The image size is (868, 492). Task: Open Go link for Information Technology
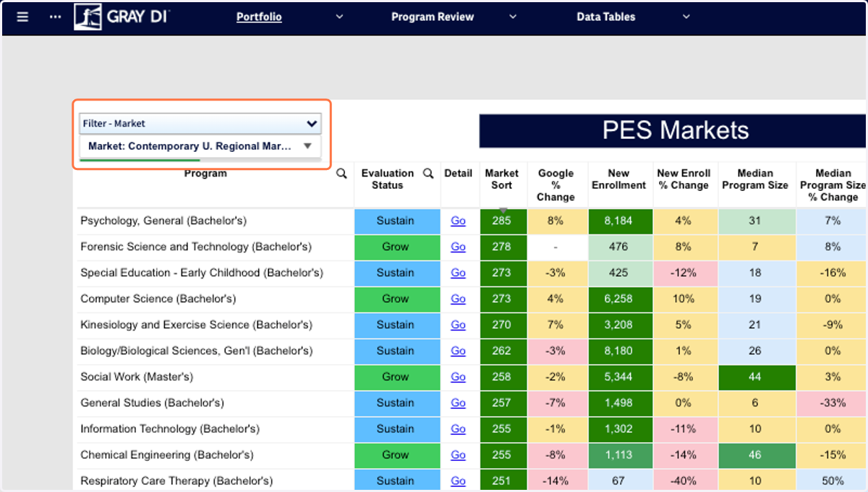pos(458,429)
